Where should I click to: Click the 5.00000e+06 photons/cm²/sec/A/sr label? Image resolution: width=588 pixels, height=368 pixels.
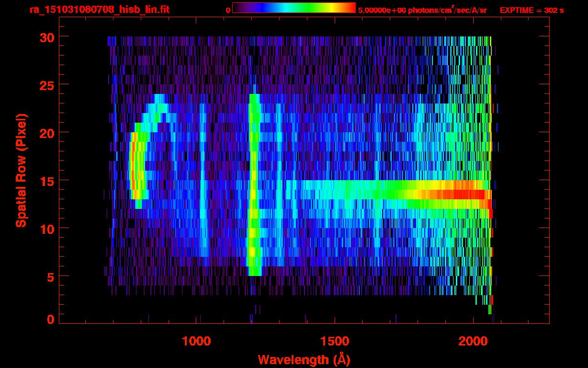(422, 10)
